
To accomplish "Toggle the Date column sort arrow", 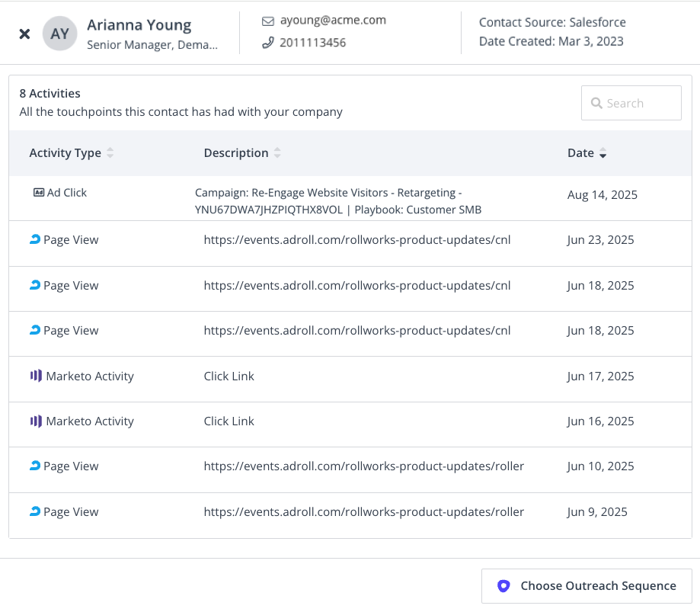I will pyautogui.click(x=603, y=153).
